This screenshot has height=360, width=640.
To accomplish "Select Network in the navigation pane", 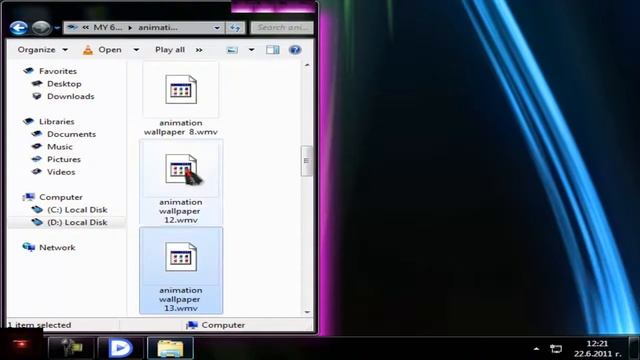I will pyautogui.click(x=57, y=248).
